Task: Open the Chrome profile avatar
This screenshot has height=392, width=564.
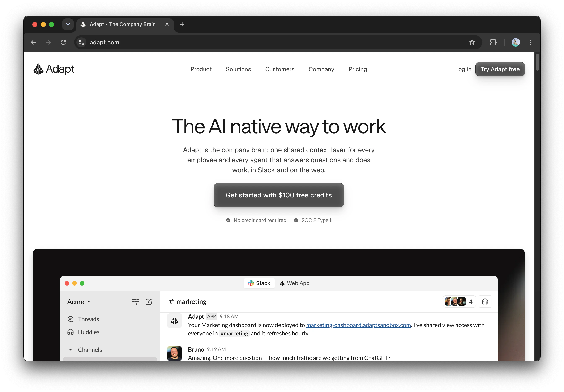Action: [516, 43]
